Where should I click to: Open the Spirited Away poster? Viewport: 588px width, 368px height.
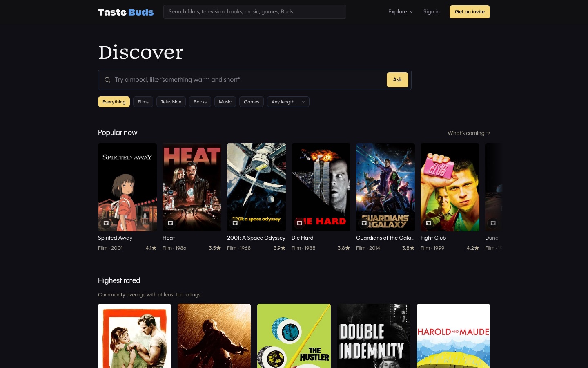(127, 187)
